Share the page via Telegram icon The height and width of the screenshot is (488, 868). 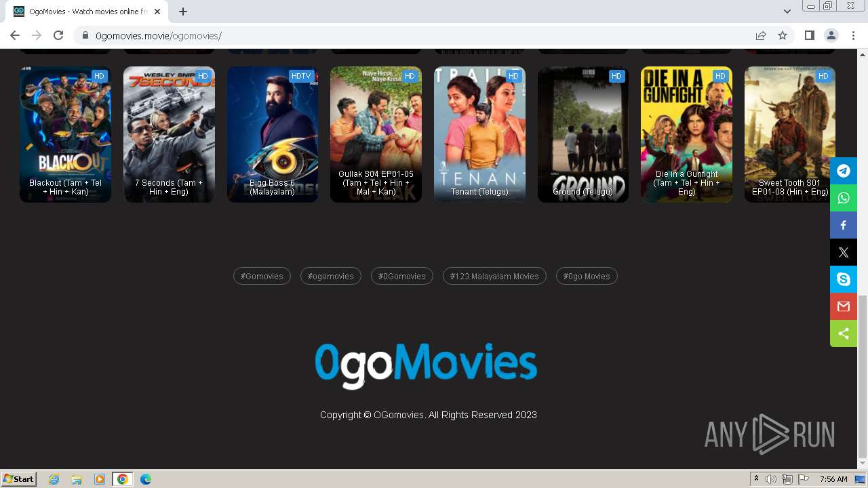pyautogui.click(x=844, y=171)
